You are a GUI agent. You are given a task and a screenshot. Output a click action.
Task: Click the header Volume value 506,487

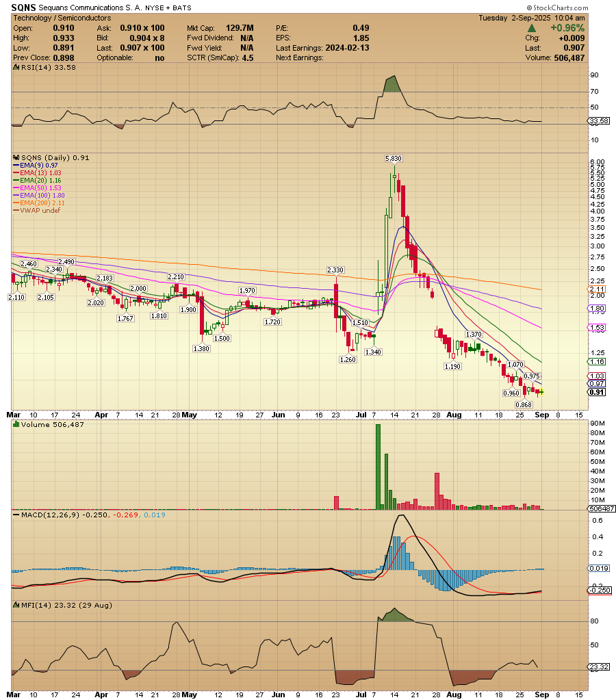coord(569,57)
